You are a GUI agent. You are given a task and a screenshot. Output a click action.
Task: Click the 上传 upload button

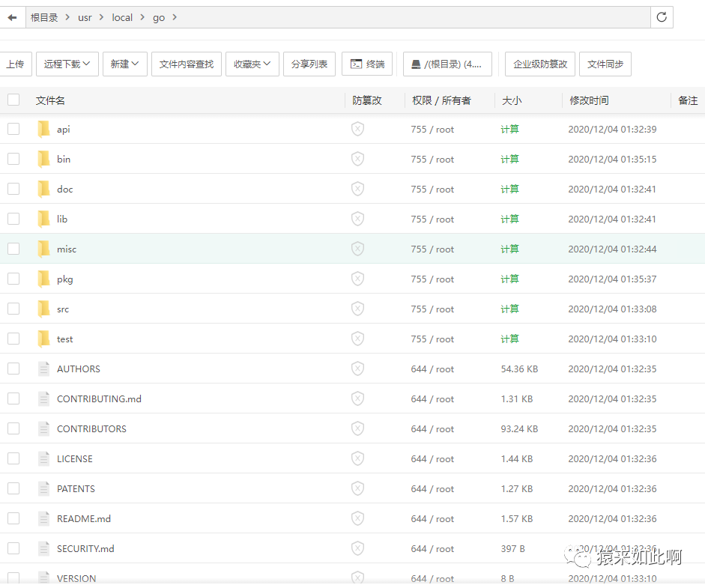click(x=15, y=64)
